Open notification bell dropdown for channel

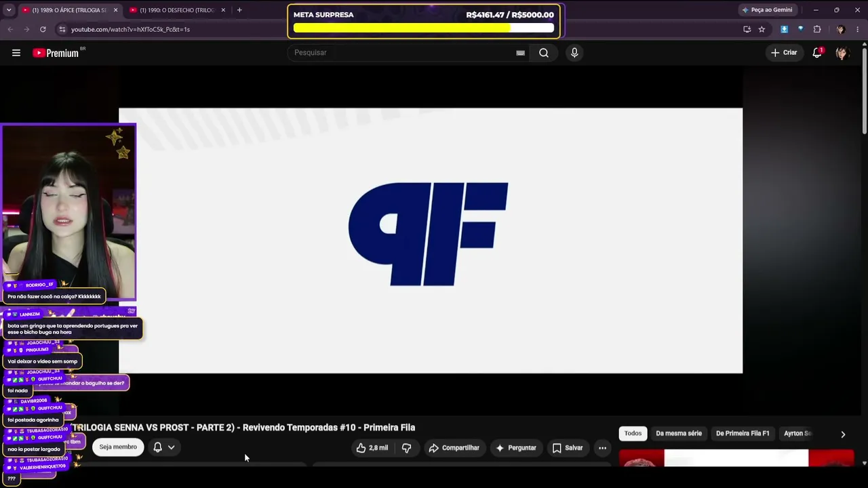[164, 447]
